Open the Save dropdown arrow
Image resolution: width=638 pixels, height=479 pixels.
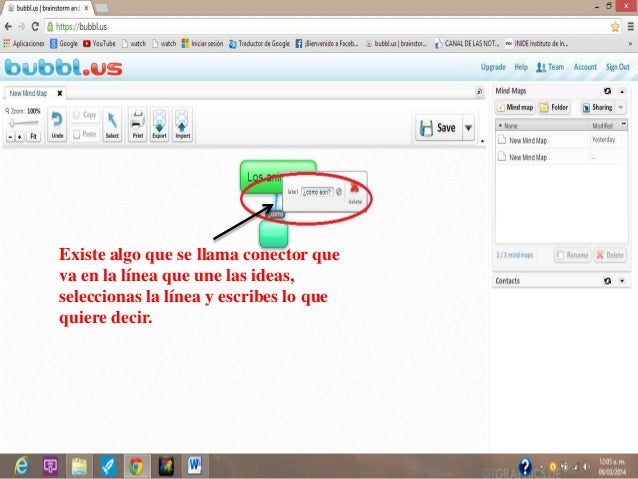coord(468,128)
